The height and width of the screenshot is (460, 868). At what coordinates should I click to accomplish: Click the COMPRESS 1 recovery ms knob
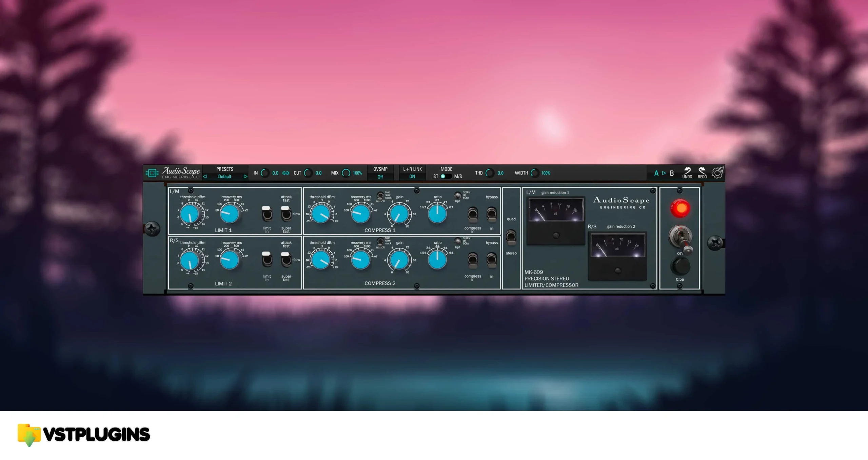360,214
